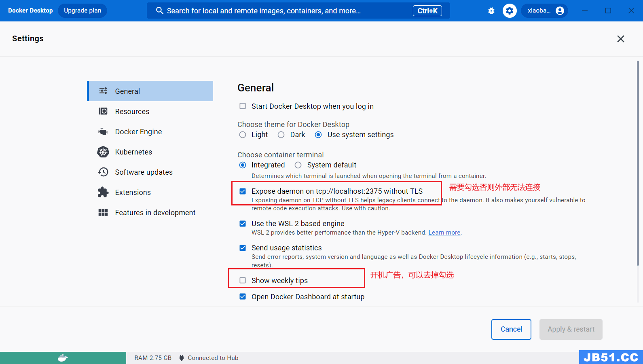Click the Connected to Hub status text
Viewport: 643px width, 364px height.
213,358
